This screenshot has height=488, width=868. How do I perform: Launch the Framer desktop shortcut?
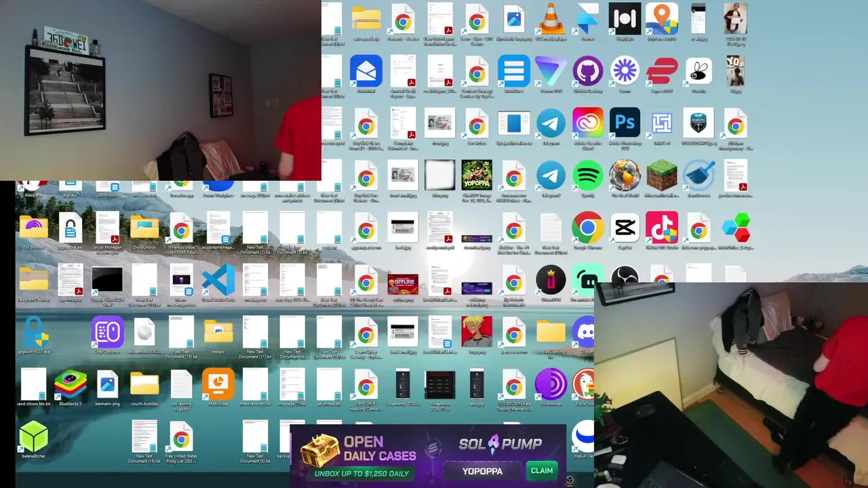(x=587, y=20)
